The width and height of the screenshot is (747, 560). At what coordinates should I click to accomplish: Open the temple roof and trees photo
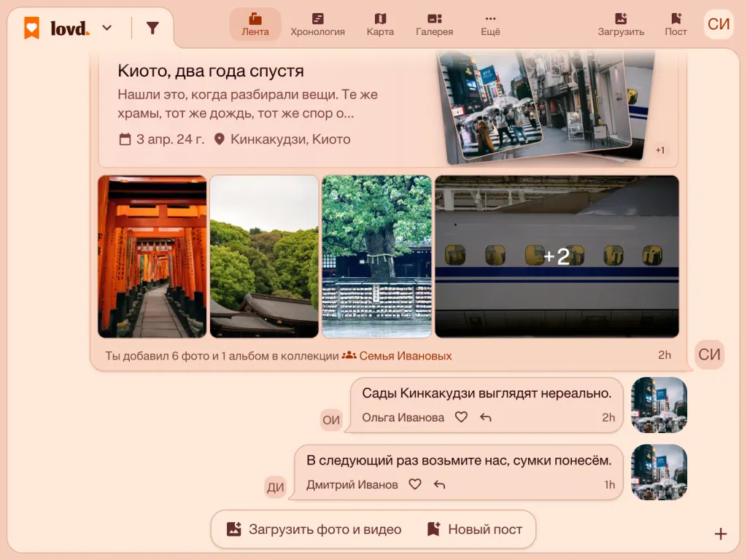point(264,256)
